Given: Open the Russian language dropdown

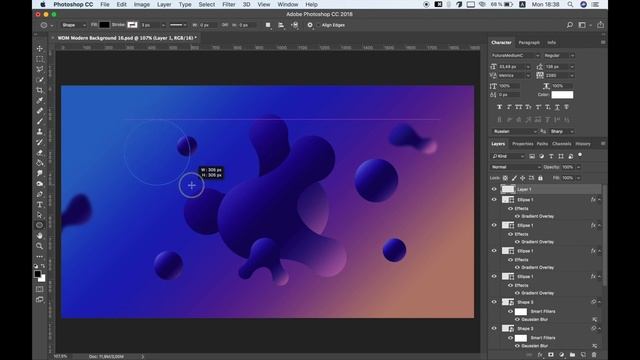Looking at the screenshot, I should [x=515, y=131].
